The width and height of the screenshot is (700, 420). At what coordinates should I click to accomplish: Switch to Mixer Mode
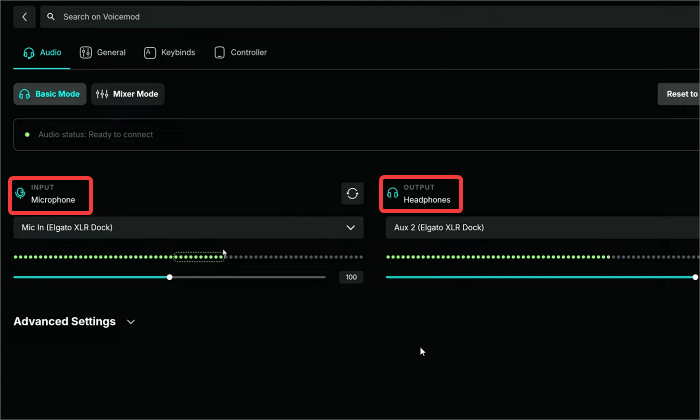pyautogui.click(x=128, y=94)
